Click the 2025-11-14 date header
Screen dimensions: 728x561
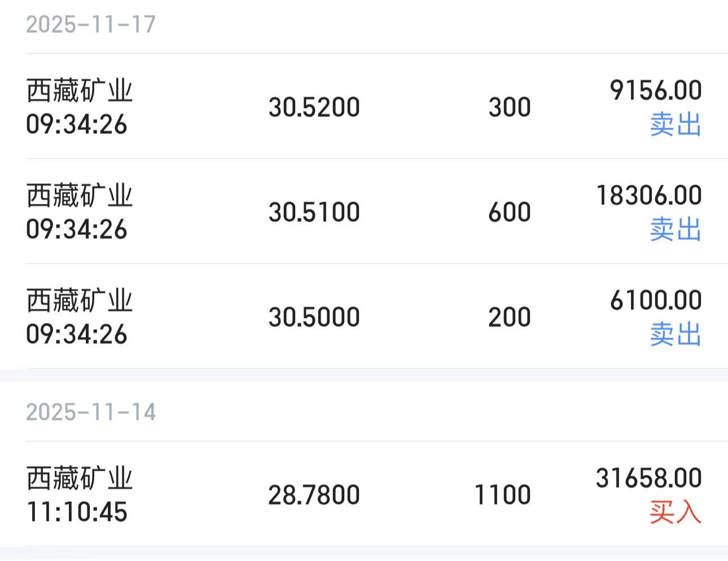pyautogui.click(x=90, y=413)
